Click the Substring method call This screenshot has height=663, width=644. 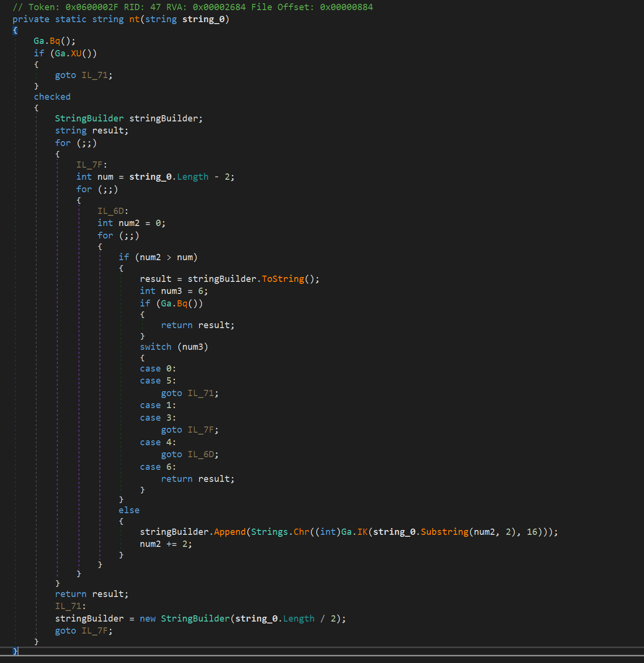click(444, 532)
